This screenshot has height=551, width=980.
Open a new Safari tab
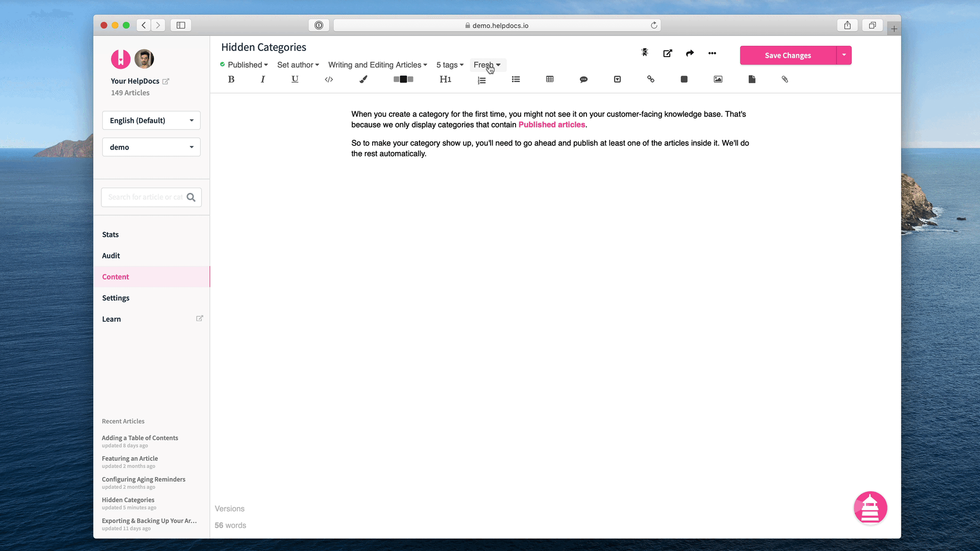tap(894, 29)
